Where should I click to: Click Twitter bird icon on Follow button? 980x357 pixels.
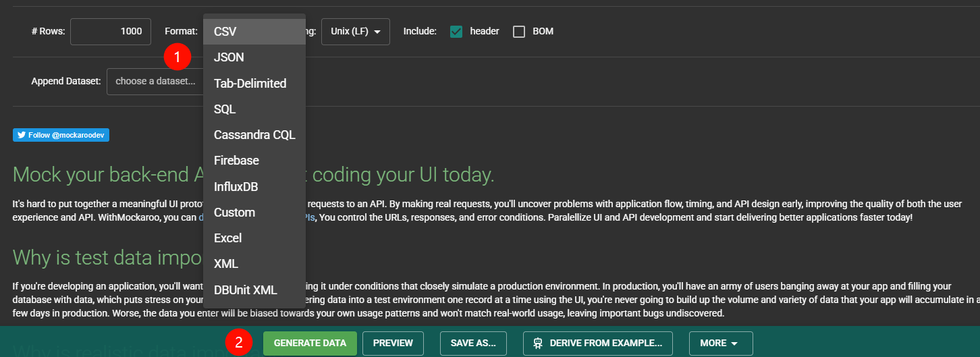click(22, 135)
